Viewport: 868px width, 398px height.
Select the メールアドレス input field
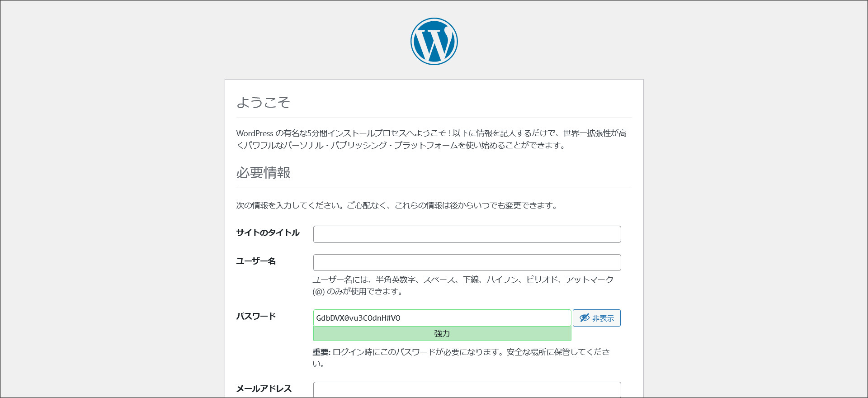pyautogui.click(x=467, y=389)
